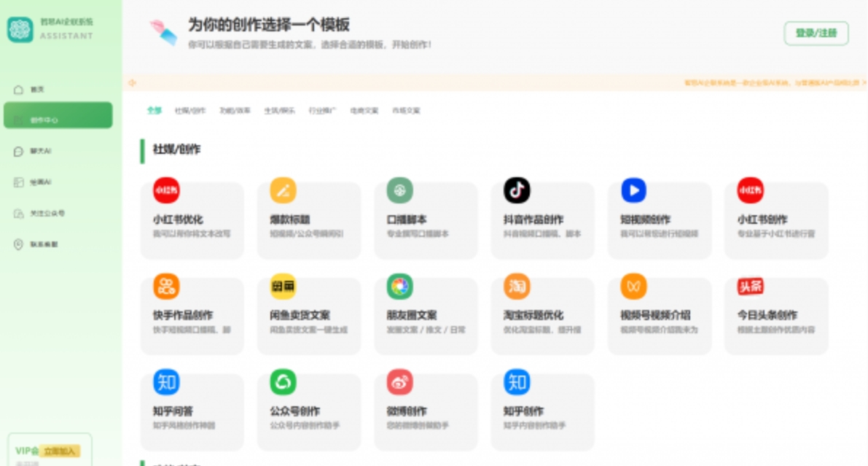Click the announcement speaker icon
868x466 pixels.
pyautogui.click(x=133, y=82)
